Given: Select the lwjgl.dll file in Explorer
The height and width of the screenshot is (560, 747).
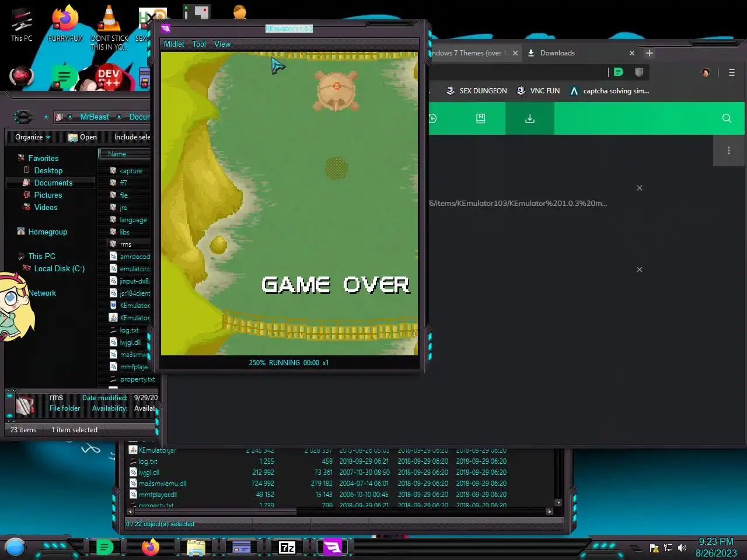Looking at the screenshot, I should tap(130, 342).
